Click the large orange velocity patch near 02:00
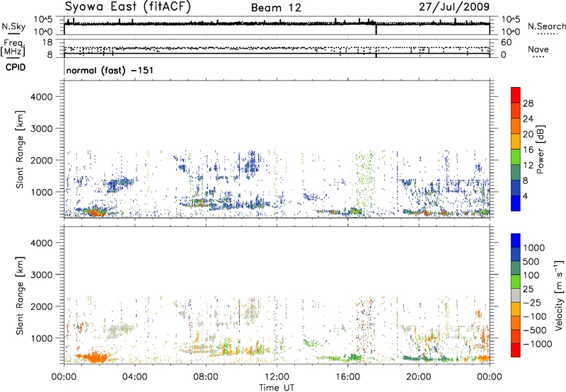This screenshot has width=566, height=392. [95, 357]
